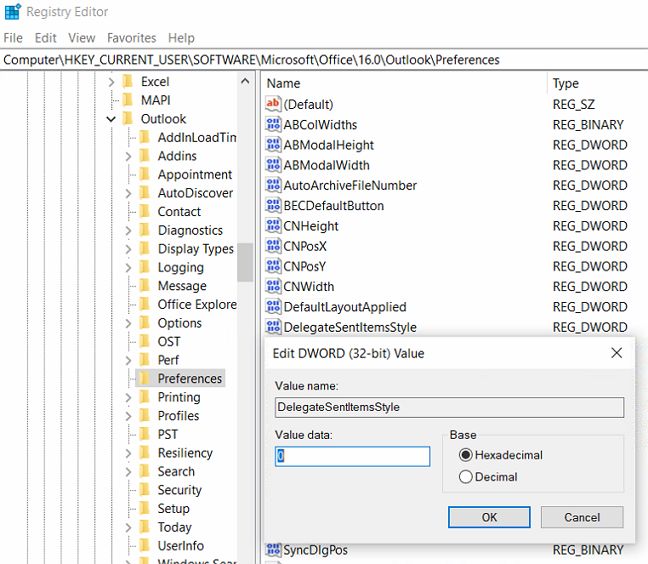The width and height of the screenshot is (648, 564).
Task: Select the PST key in tree
Action: 167,434
